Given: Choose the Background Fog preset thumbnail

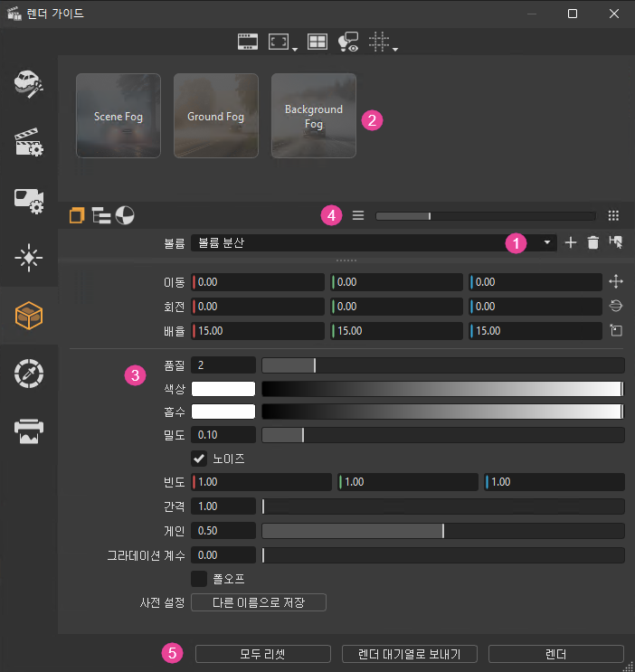Looking at the screenshot, I should point(314,116).
